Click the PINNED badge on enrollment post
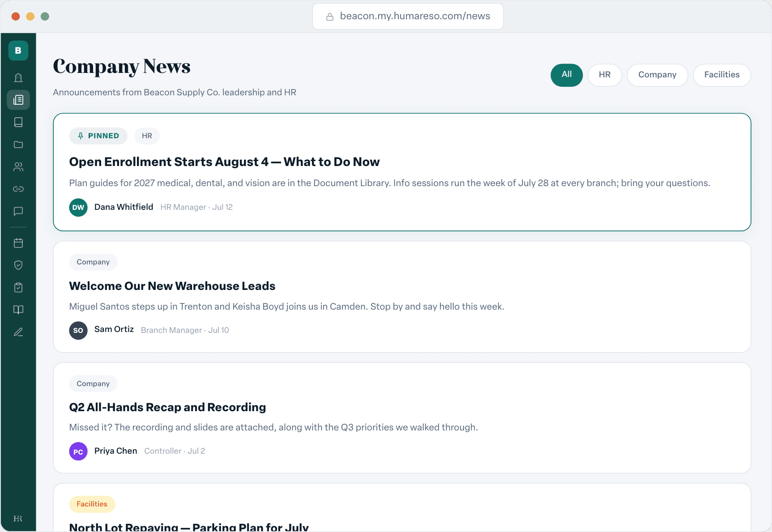Screen dimensions: 772x532 98,136
